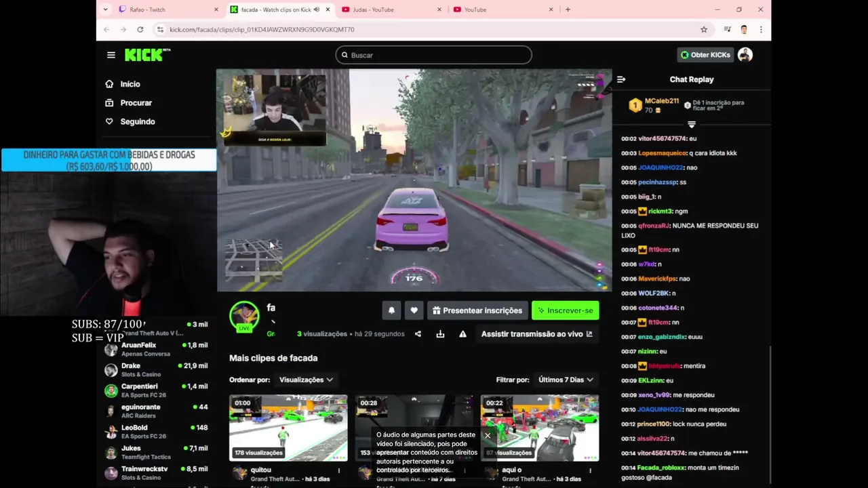Viewport: 868px width, 488px height.
Task: Click the facada channel avatar
Action: click(244, 317)
